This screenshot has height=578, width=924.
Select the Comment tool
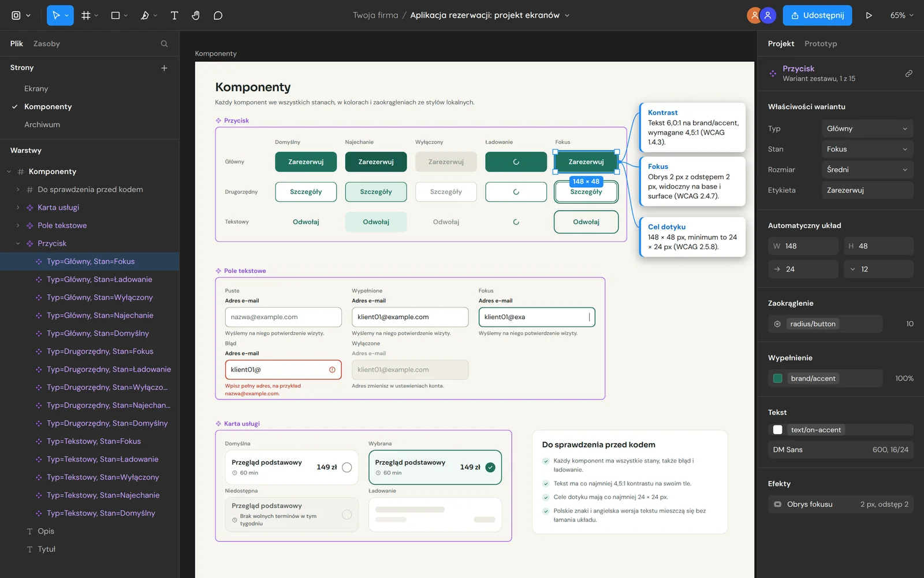pyautogui.click(x=218, y=16)
